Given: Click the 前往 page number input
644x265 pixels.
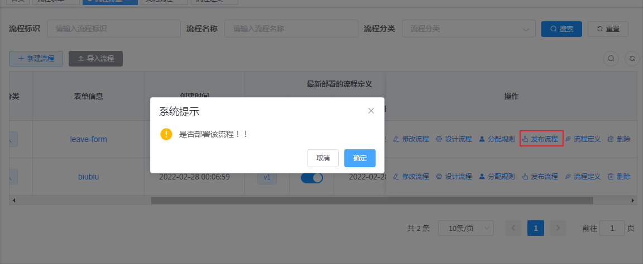Looking at the screenshot, I should (x=612, y=228).
